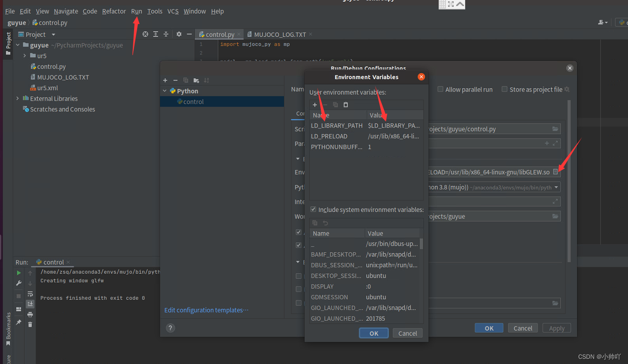This screenshot has height=364, width=628.
Task: Open help for Run/Debug Configurations
Action: [170, 328]
